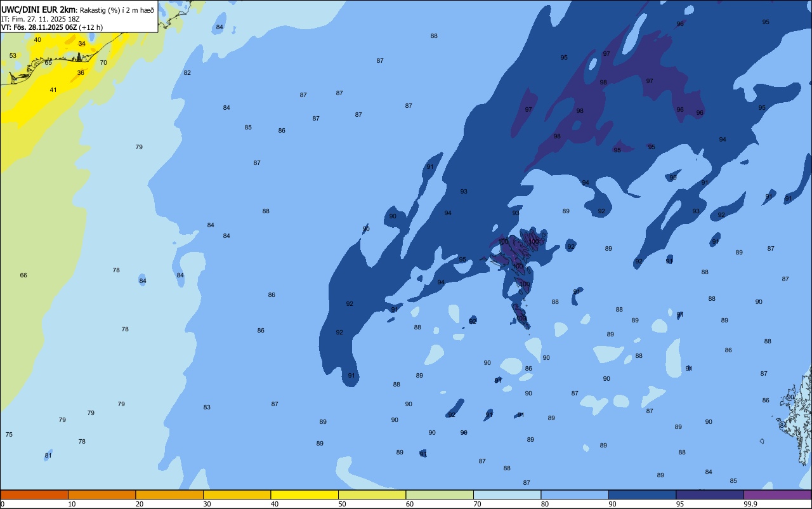Click the humidity value '82' on the map
Image resolution: width=812 pixels, height=509 pixels.
187,73
